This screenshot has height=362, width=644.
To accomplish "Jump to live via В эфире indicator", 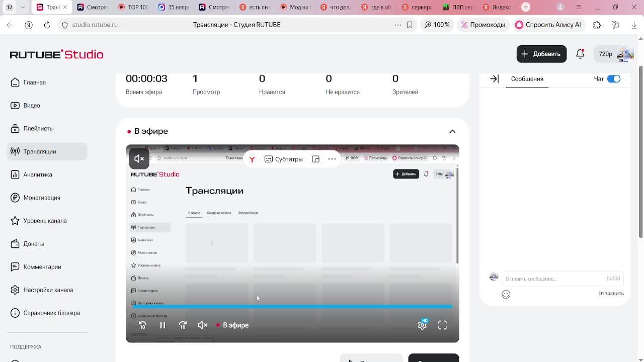I will click(232, 325).
